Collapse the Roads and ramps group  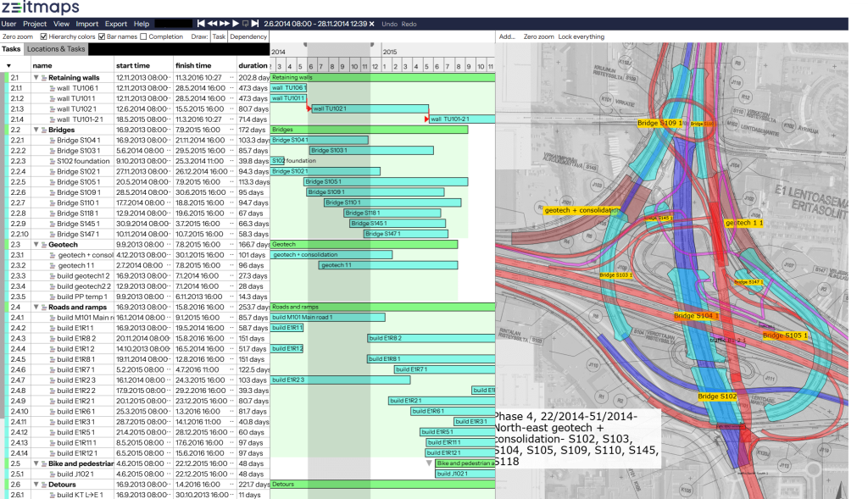(x=36, y=307)
